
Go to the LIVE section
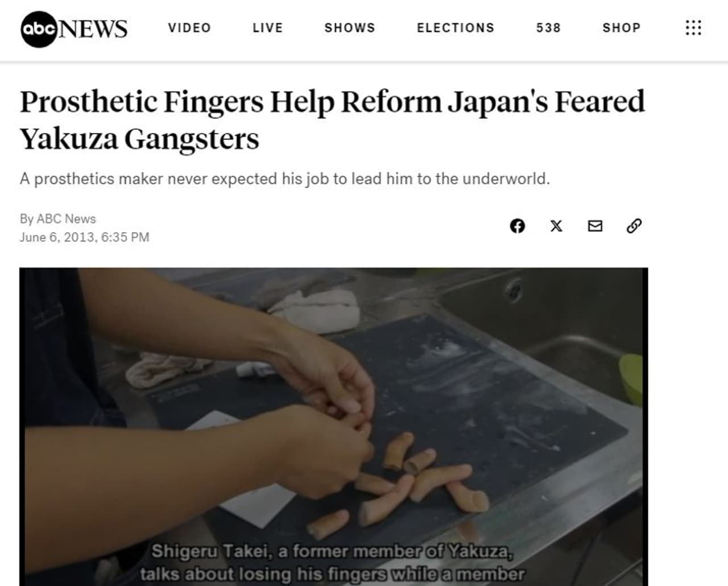pyautogui.click(x=268, y=28)
